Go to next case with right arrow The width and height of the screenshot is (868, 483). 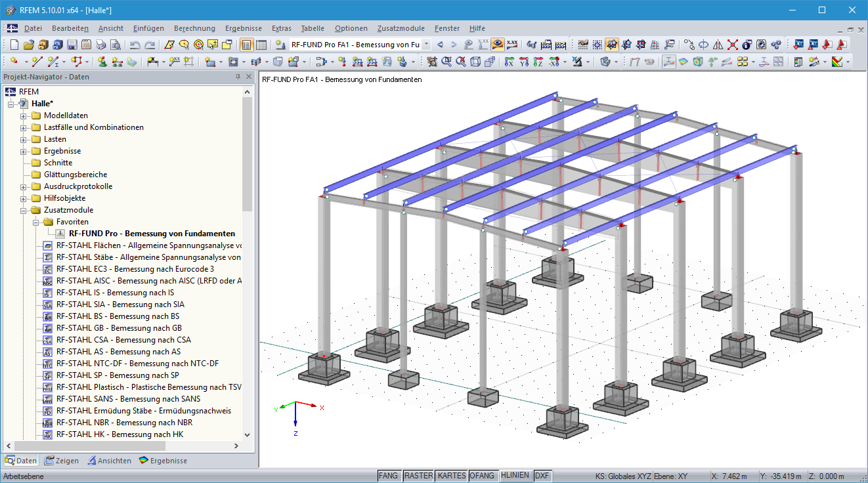pyautogui.click(x=454, y=45)
